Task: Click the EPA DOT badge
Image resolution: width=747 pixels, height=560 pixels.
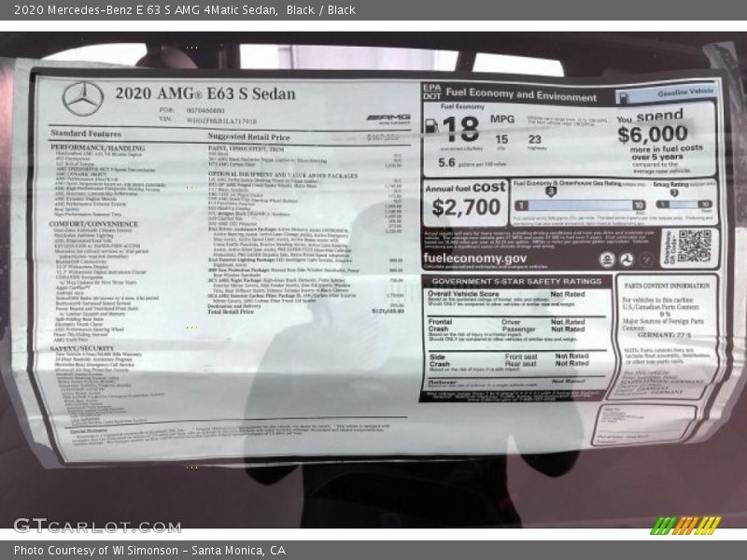Action: pos(431,91)
